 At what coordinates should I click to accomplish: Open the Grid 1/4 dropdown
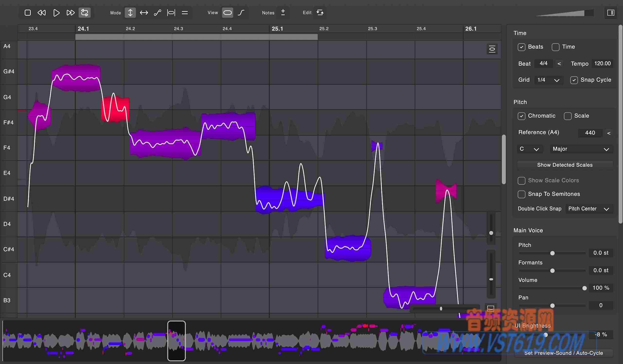pos(548,80)
